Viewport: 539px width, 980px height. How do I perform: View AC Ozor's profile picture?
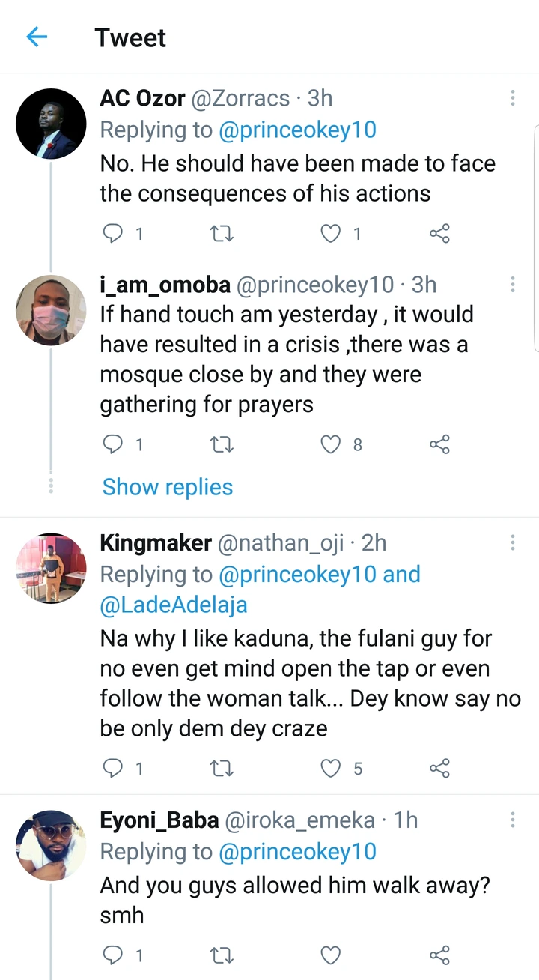pos(51,123)
